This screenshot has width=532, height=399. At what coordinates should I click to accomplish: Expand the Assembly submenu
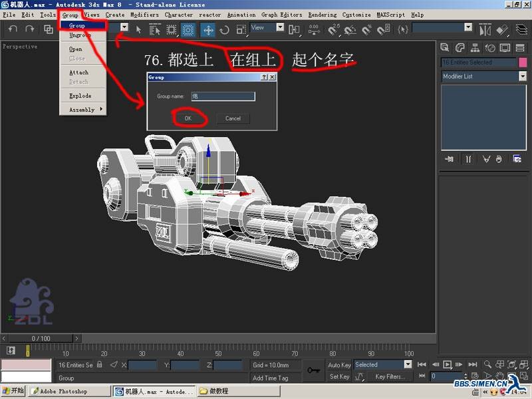83,109
